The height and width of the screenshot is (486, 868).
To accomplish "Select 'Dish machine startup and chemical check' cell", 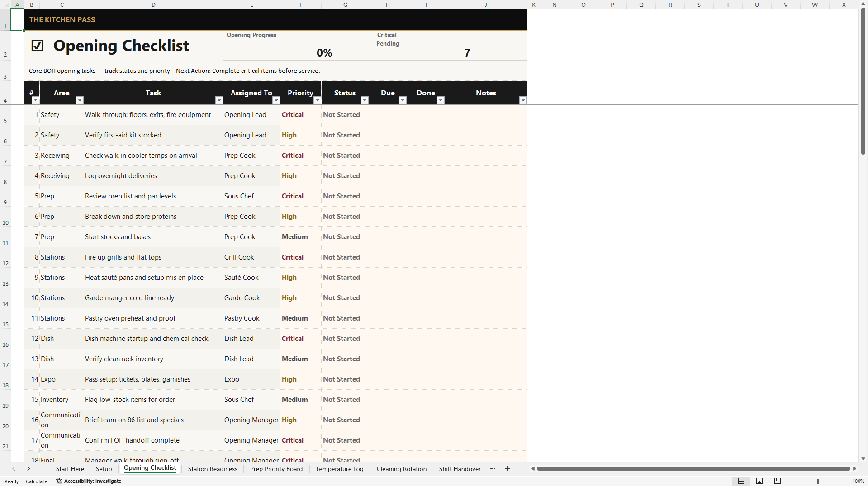I will pos(153,339).
